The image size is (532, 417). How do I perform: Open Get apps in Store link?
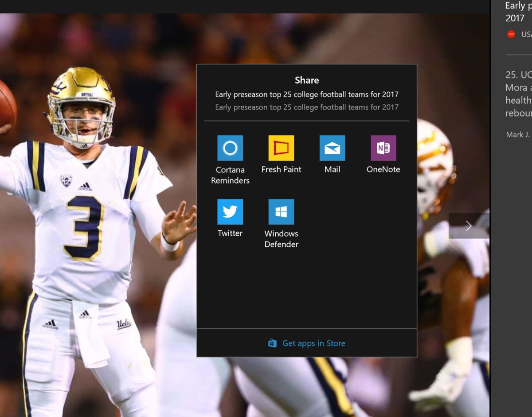(x=313, y=343)
